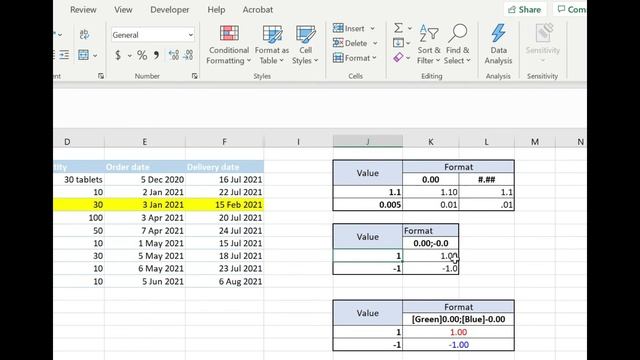
Task: Launch the Data Analysis tool
Action: pyautogui.click(x=498, y=44)
